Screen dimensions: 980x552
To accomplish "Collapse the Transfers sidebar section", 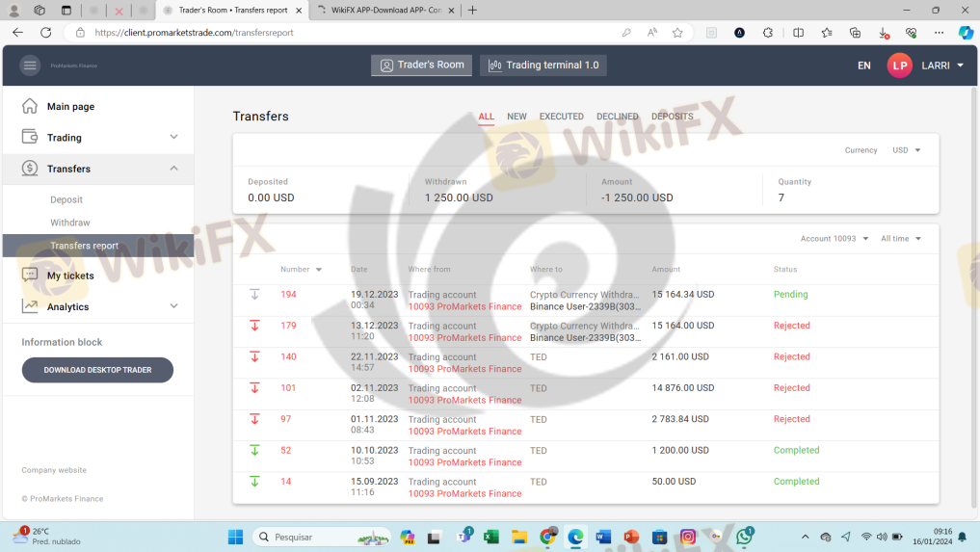I will 173,169.
